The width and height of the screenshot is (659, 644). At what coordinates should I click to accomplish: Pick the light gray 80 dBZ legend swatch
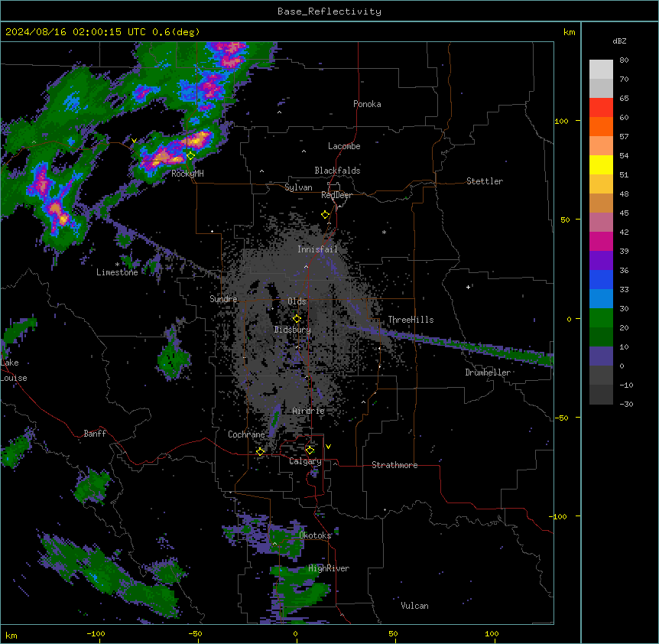601,69
